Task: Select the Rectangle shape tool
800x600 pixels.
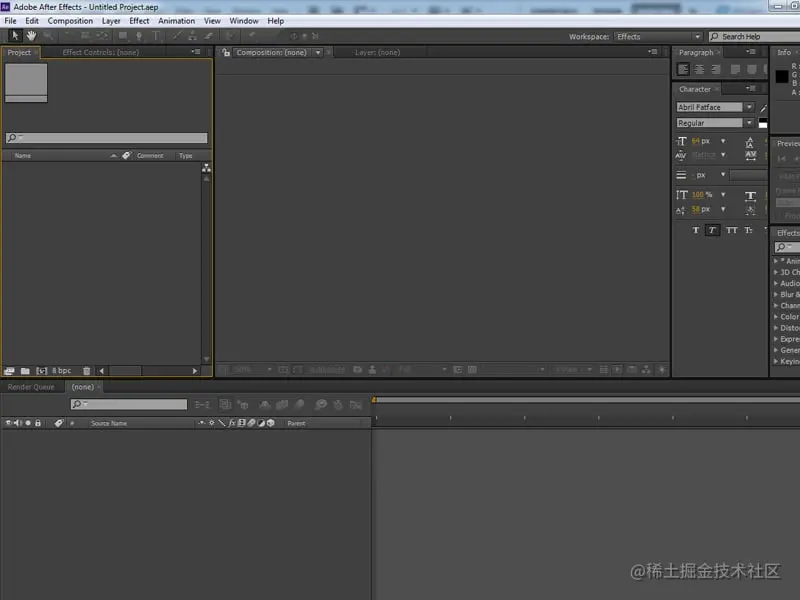Action: [123, 36]
